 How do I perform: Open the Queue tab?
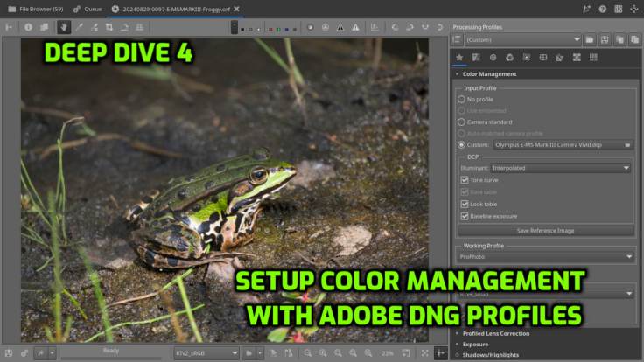[88, 9]
